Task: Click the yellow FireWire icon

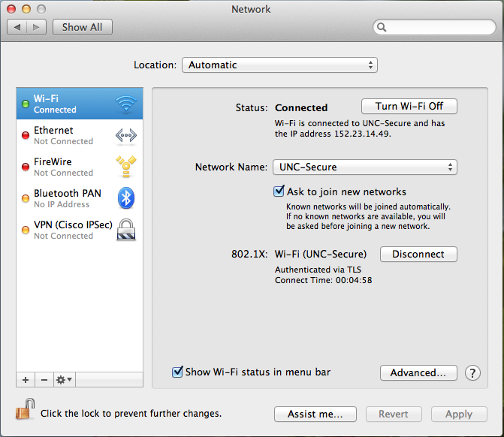Action: (x=125, y=167)
